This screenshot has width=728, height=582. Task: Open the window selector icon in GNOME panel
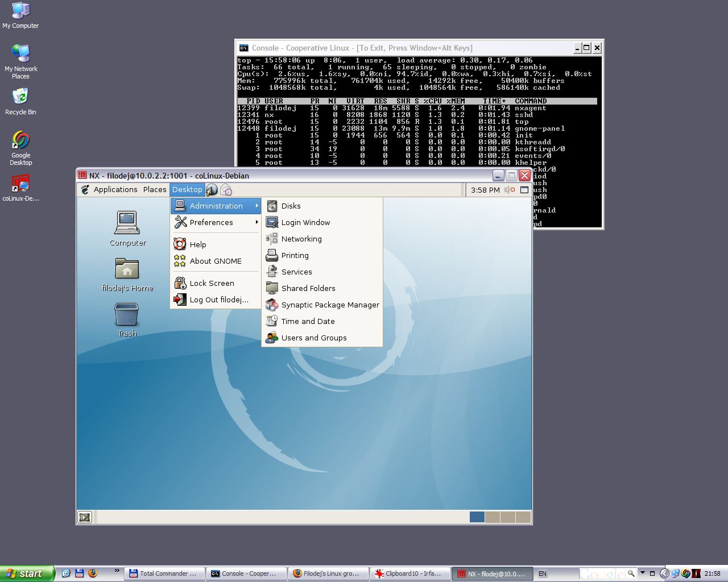click(x=524, y=190)
